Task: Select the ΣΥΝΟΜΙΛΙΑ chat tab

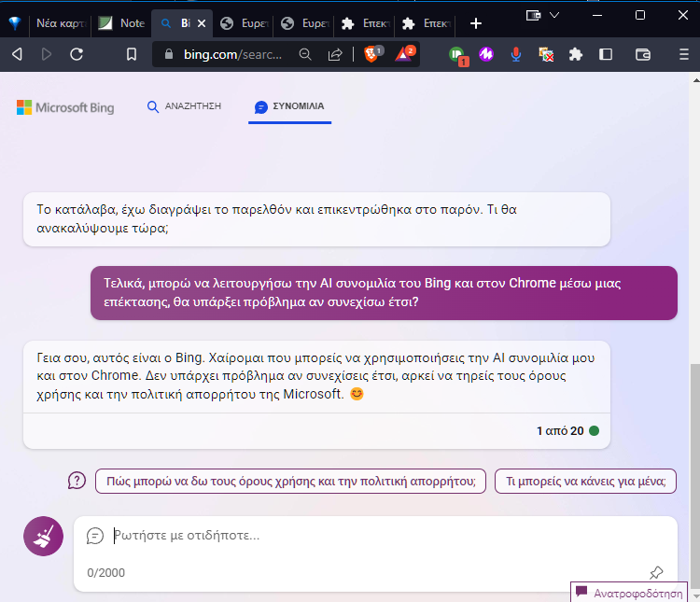Action: coord(289,106)
